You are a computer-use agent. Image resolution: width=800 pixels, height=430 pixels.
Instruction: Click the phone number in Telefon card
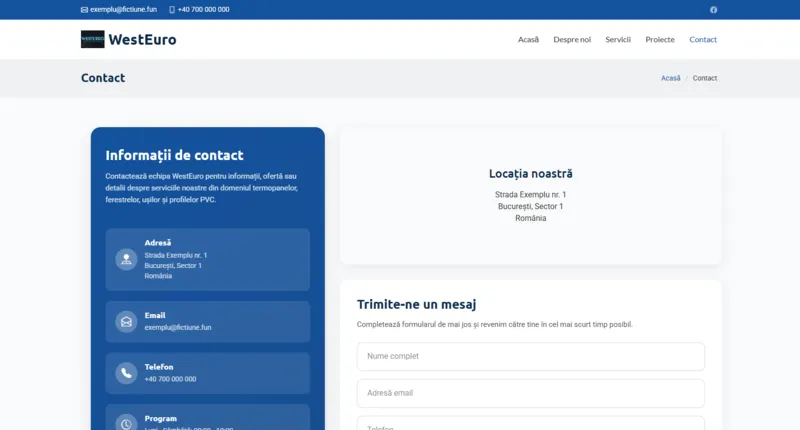[170, 379]
